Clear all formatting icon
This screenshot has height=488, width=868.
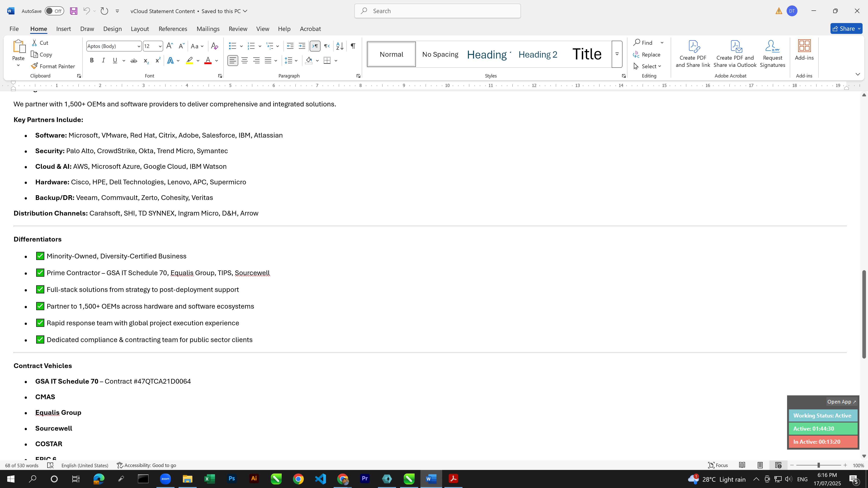214,46
